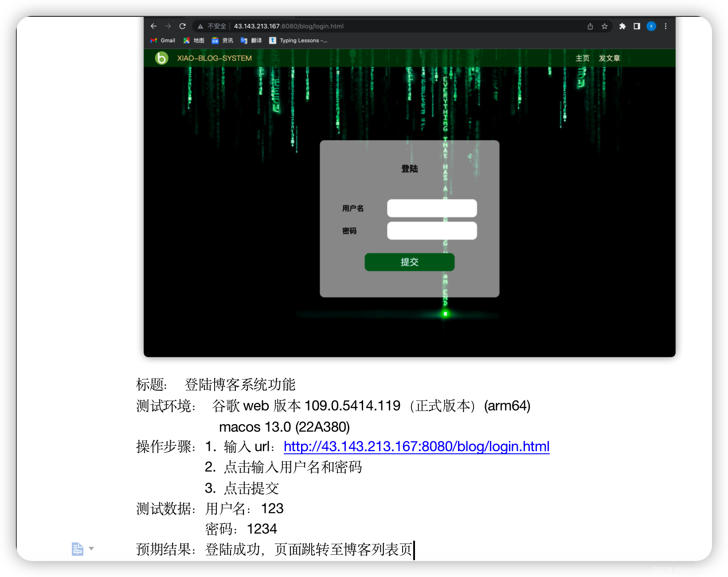Open the 资讯 bookmark

[222, 40]
